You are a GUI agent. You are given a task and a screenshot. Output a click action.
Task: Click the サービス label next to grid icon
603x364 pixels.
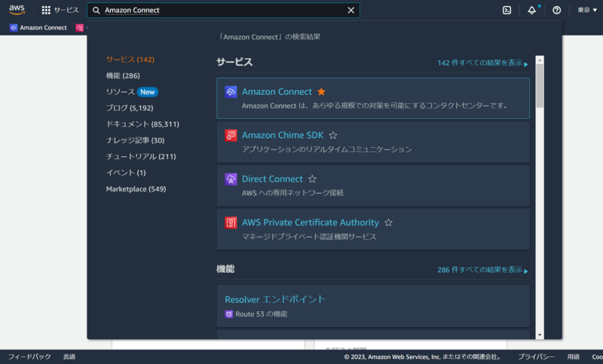66,10
